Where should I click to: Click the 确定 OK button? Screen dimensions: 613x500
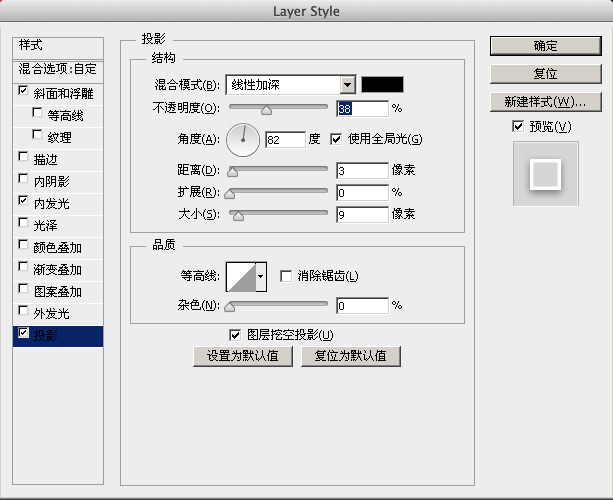[545, 46]
